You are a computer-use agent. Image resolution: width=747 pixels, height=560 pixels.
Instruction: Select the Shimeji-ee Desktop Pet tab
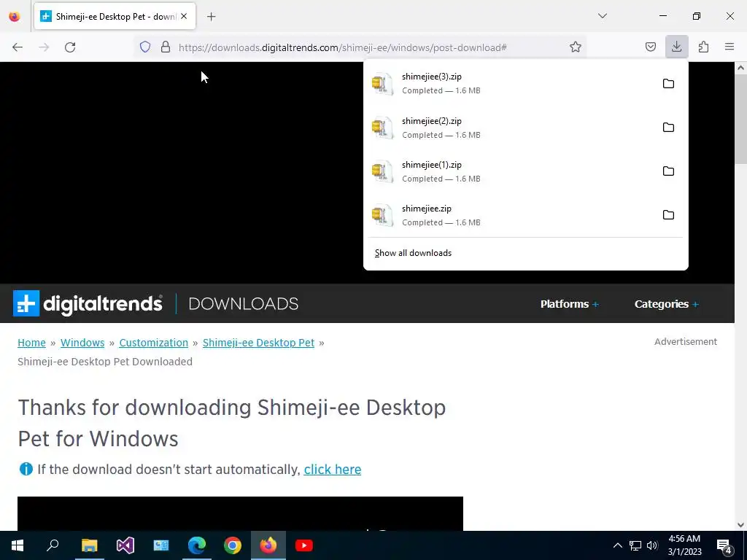point(115,17)
